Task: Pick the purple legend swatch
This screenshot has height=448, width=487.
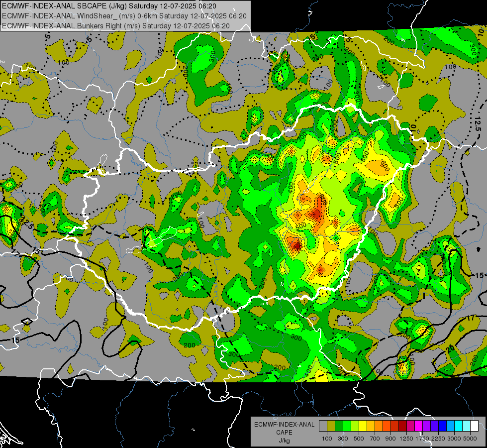Action: pyautogui.click(x=427, y=426)
